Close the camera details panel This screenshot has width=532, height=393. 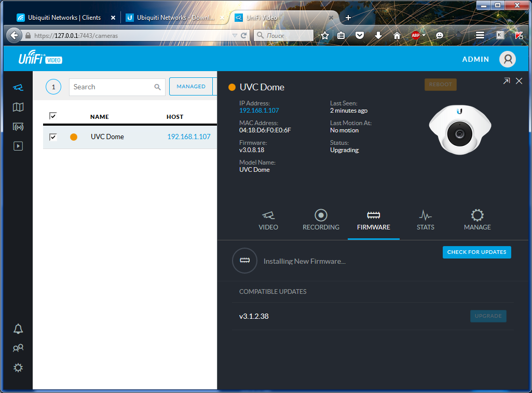pyautogui.click(x=519, y=81)
